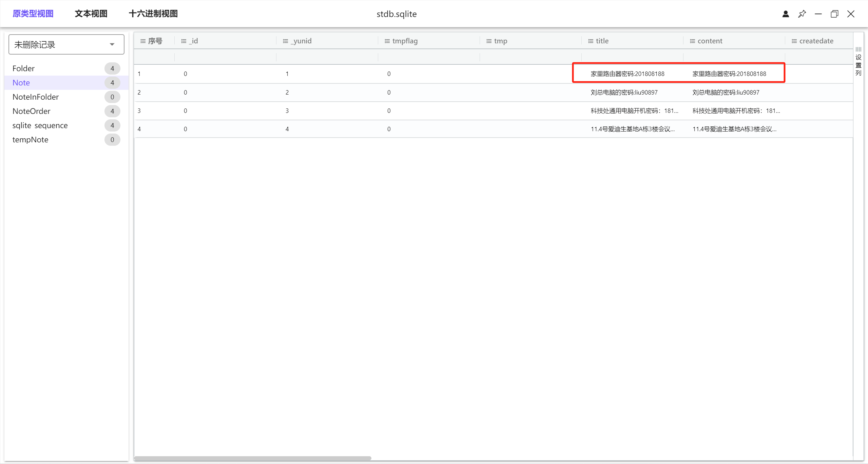Click the horizontal scrollbar at bottom
The height and width of the screenshot is (464, 868).
[252, 458]
